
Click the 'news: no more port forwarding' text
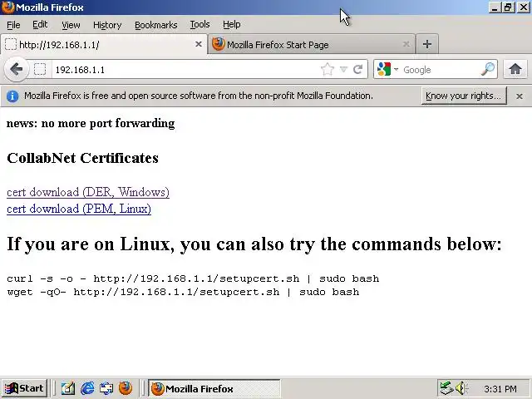[x=91, y=123]
